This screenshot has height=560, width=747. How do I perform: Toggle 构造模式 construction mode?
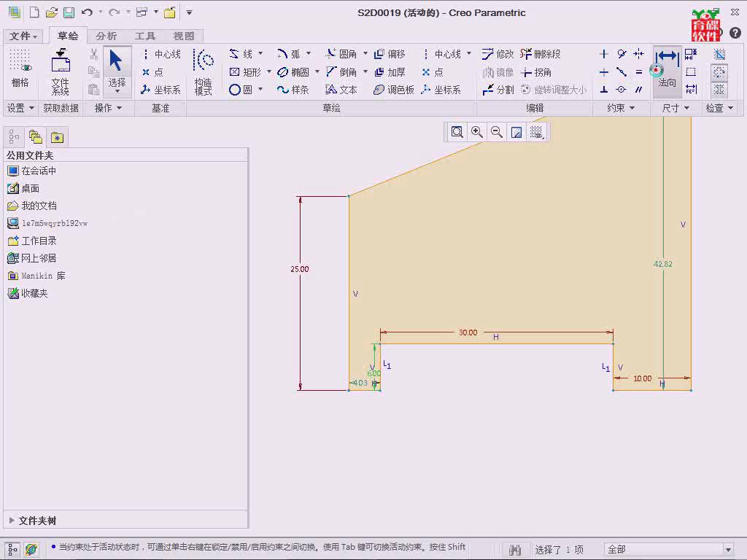coord(204,71)
